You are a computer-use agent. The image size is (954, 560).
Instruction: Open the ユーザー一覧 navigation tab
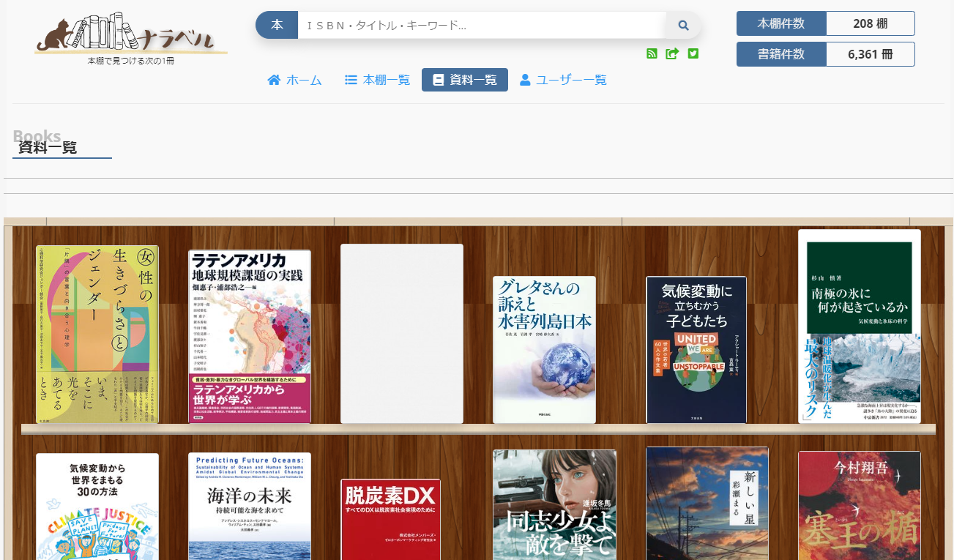tap(564, 80)
